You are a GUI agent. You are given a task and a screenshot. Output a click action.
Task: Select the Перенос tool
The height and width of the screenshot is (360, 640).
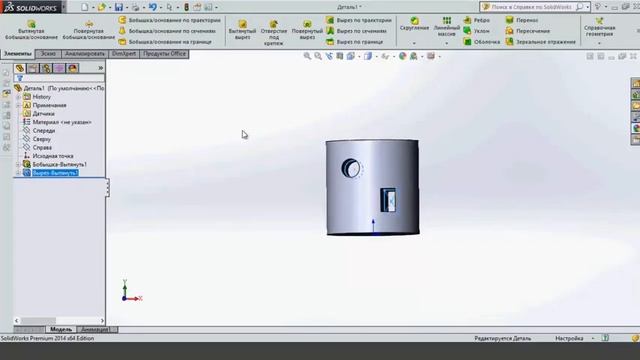click(x=522, y=20)
